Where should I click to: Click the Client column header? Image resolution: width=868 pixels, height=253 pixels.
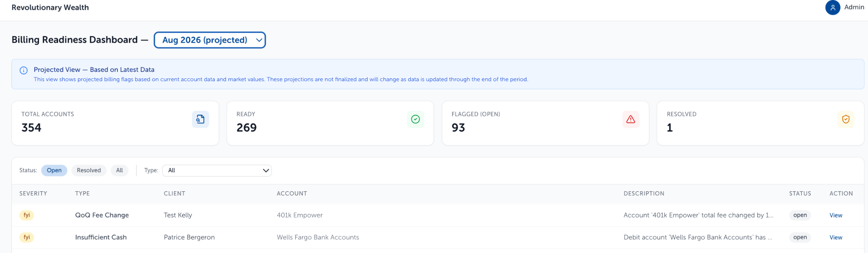pos(175,193)
